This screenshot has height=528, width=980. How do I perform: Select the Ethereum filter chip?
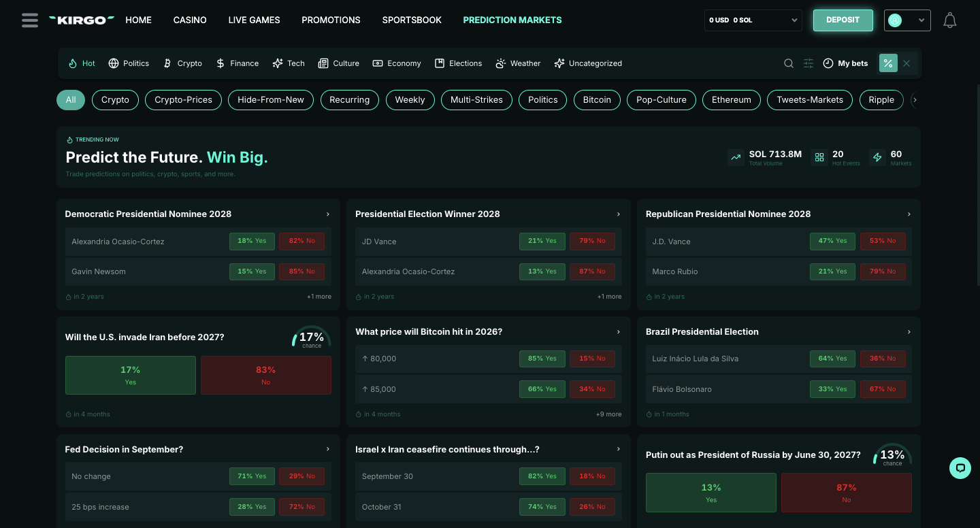pyautogui.click(x=732, y=99)
